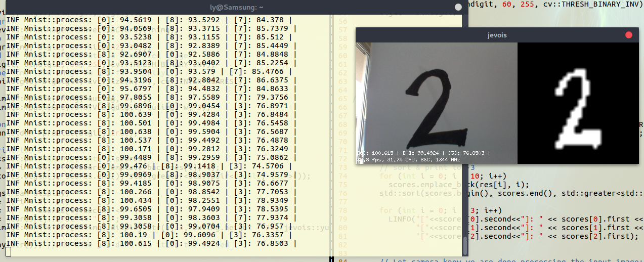Click the white circle button on terminal titlebar
Image resolution: width=644 pixels, height=262 pixels.
[x=458, y=7]
